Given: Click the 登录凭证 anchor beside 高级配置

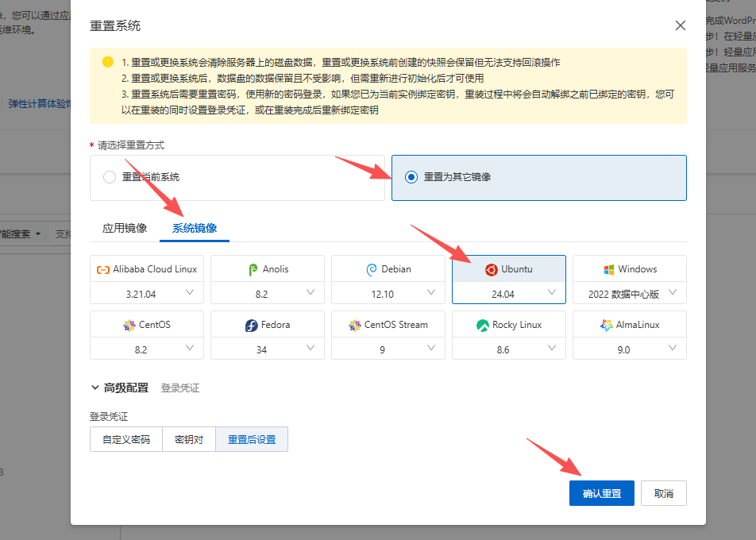Looking at the screenshot, I should coord(179,388).
